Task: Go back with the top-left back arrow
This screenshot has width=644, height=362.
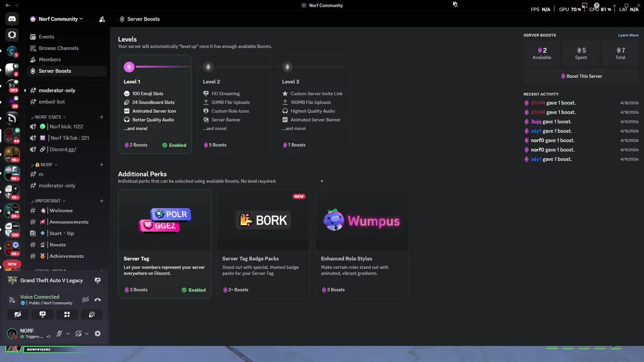Action: coord(8,5)
